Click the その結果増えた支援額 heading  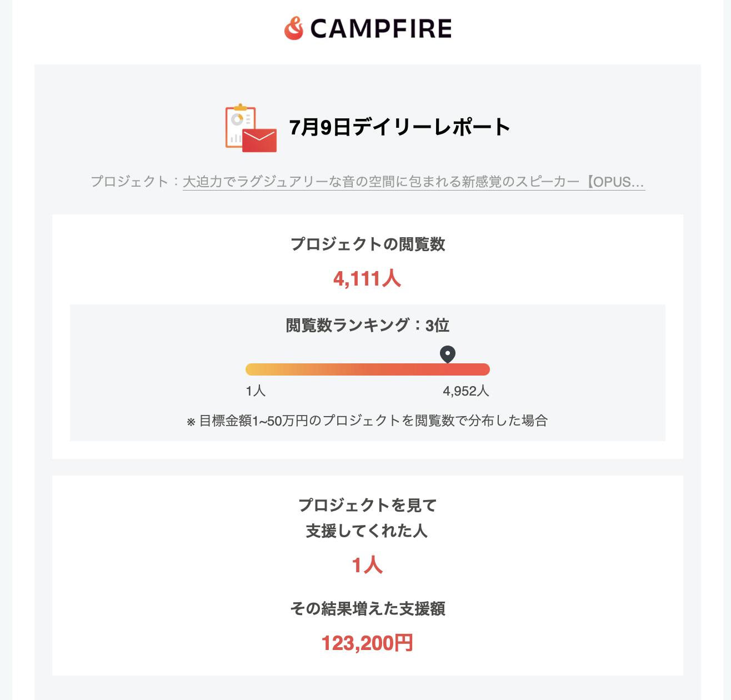click(x=367, y=609)
